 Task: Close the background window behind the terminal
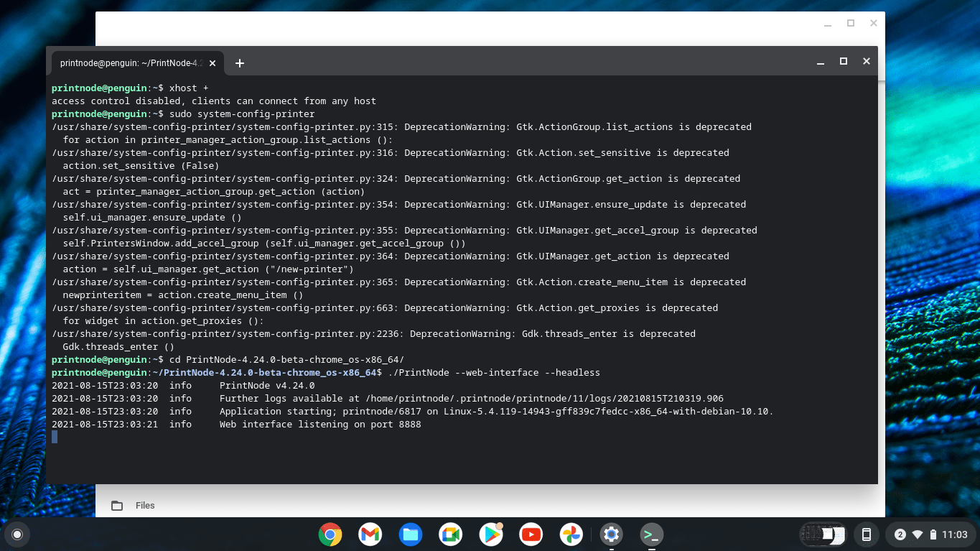coord(874,23)
